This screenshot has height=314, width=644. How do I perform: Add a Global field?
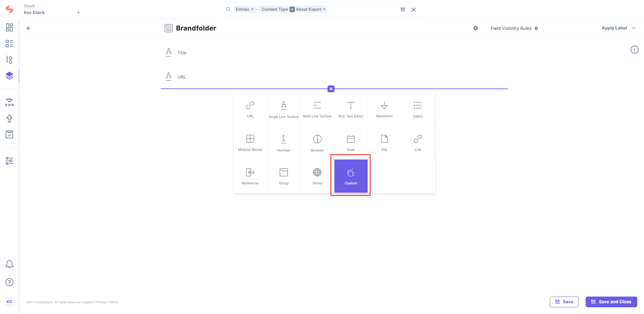pyautogui.click(x=317, y=176)
